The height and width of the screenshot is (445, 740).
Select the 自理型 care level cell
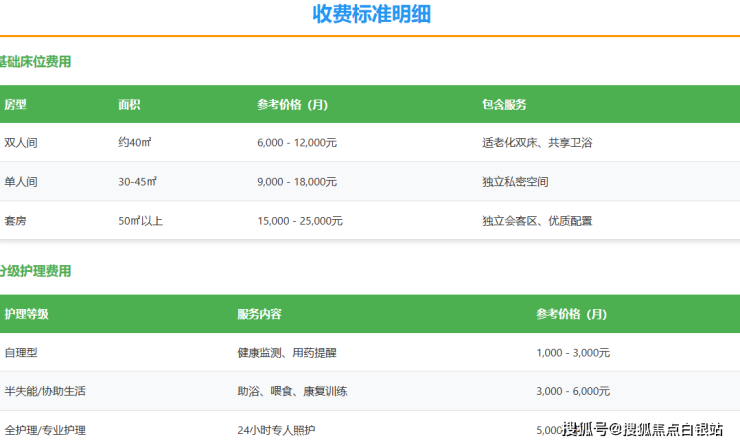(20, 353)
